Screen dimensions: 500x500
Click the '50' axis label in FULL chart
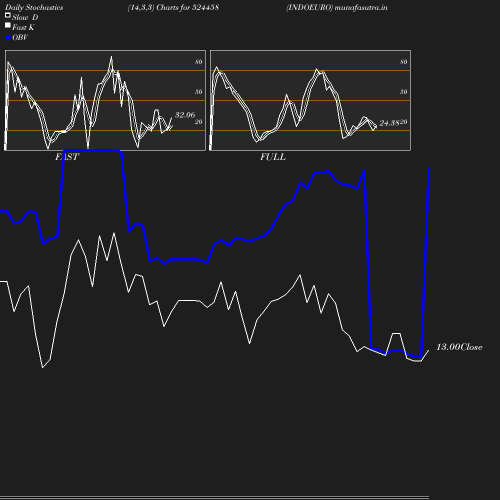click(x=404, y=92)
